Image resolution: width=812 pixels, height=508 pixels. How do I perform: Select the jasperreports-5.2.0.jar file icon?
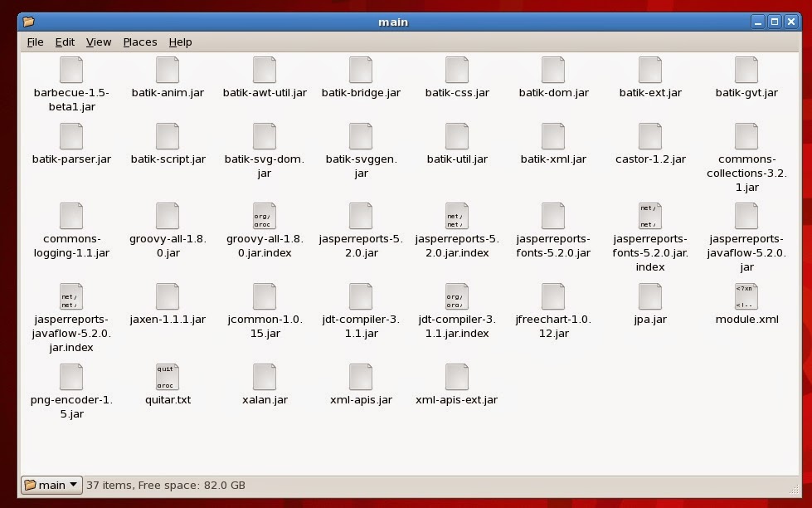(361, 216)
